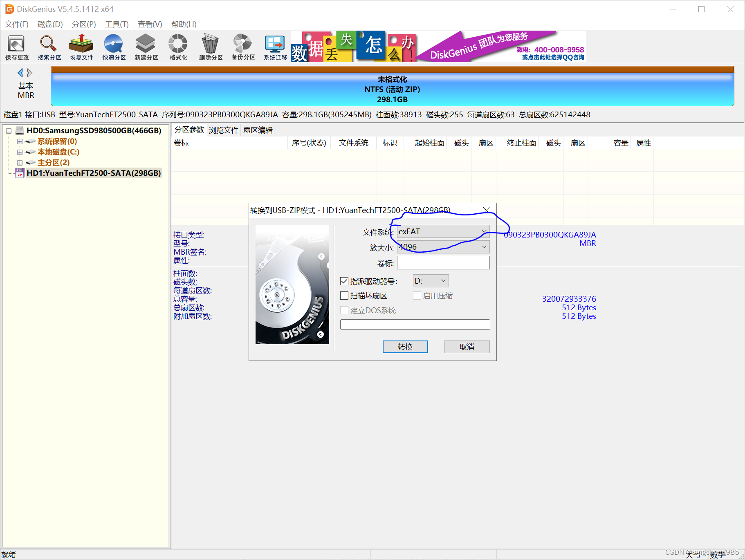Select 系统保留(0) in the disk tree

coord(57,141)
